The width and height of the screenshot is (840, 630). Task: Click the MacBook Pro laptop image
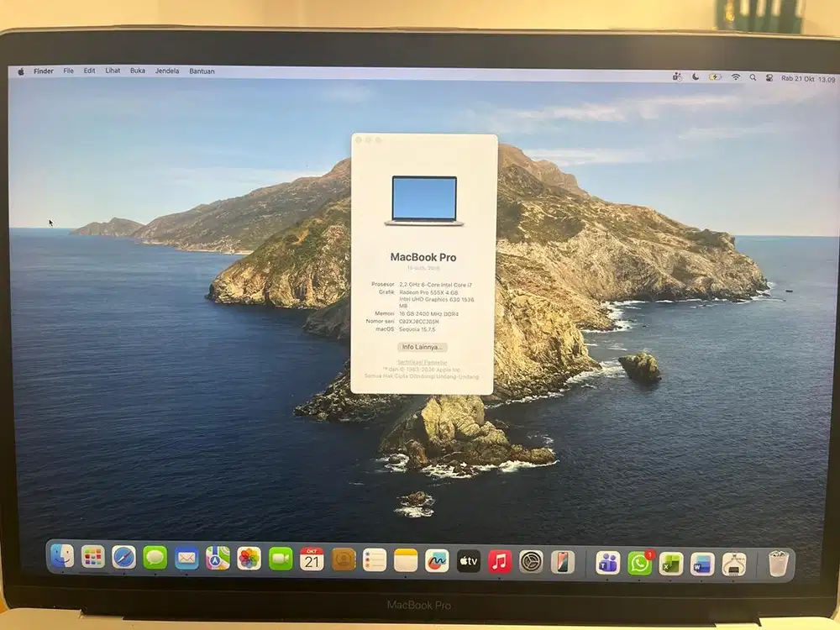click(423, 201)
